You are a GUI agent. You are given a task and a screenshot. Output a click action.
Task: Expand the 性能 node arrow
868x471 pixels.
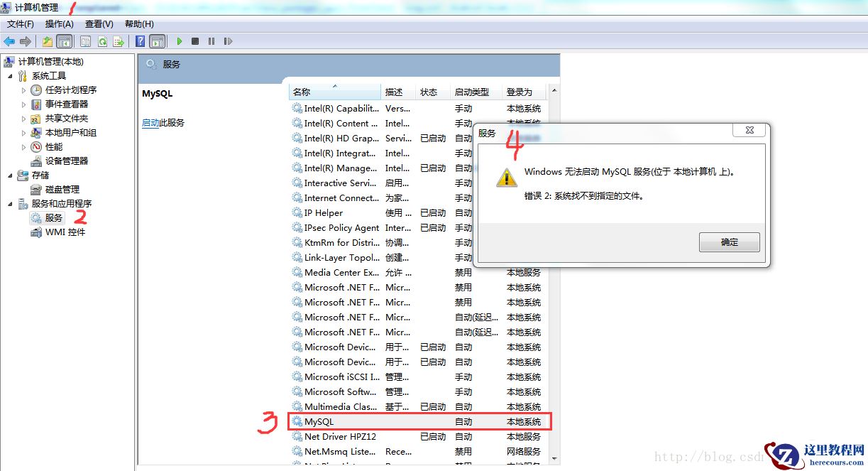pos(23,147)
